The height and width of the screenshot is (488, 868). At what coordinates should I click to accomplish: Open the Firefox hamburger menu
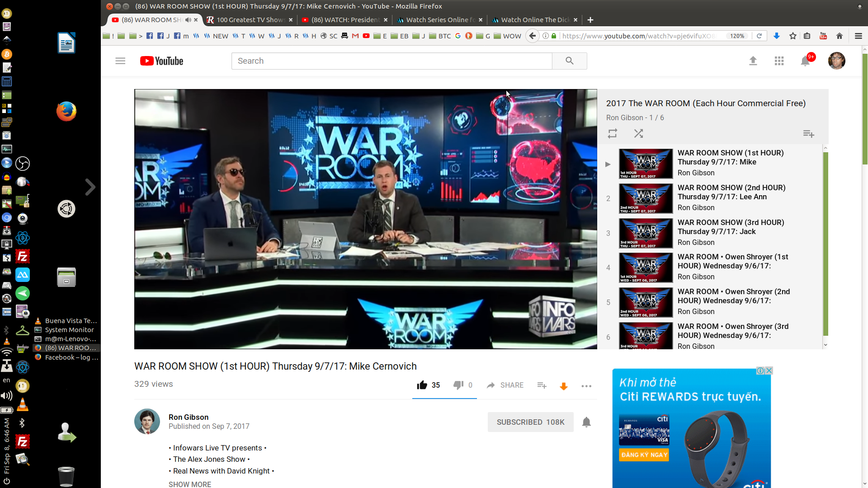pyautogui.click(x=859, y=36)
